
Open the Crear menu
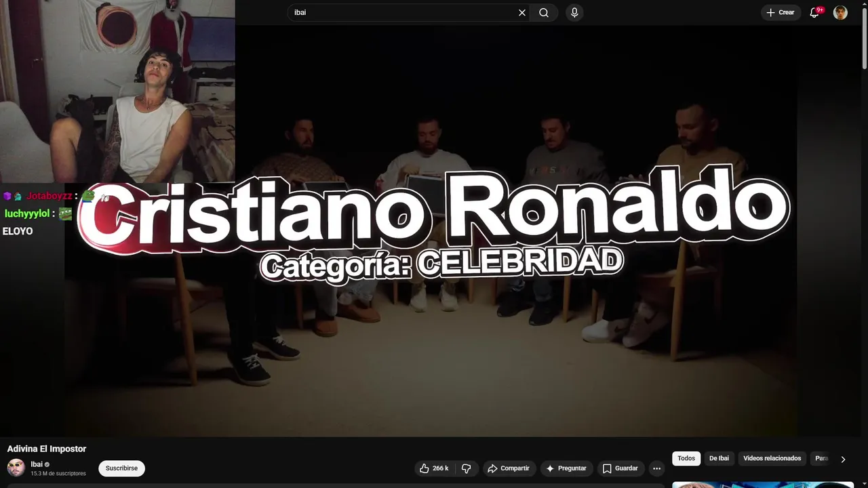pos(781,12)
